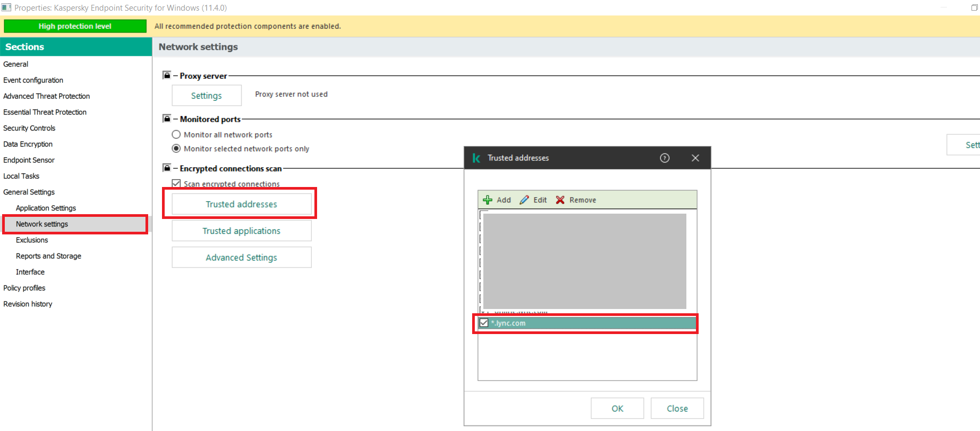Screen dimensions: 980x431
Task: Select Monitor all network ports option
Action: click(176, 134)
